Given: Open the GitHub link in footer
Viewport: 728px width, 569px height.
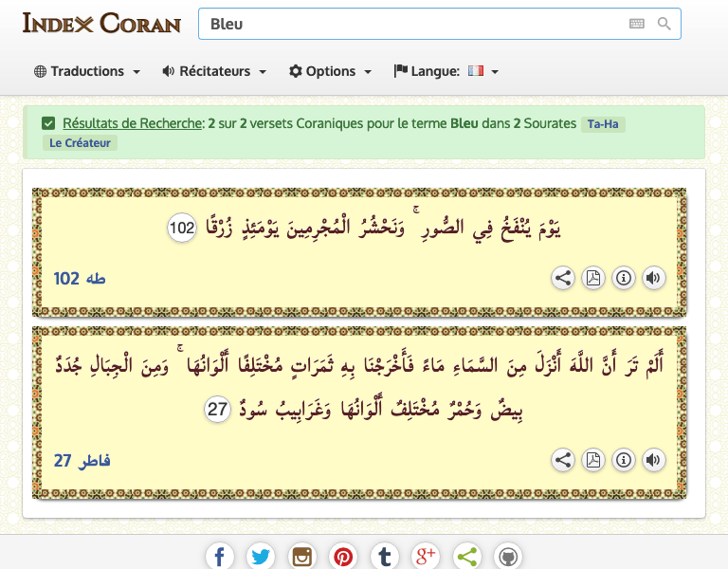Looking at the screenshot, I should tap(509, 557).
